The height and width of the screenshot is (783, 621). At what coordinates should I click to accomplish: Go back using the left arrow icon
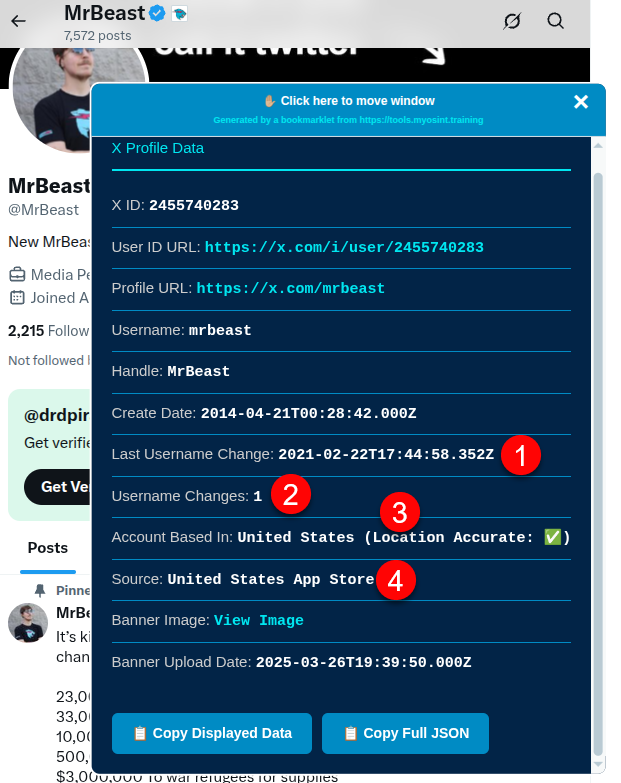point(18,21)
